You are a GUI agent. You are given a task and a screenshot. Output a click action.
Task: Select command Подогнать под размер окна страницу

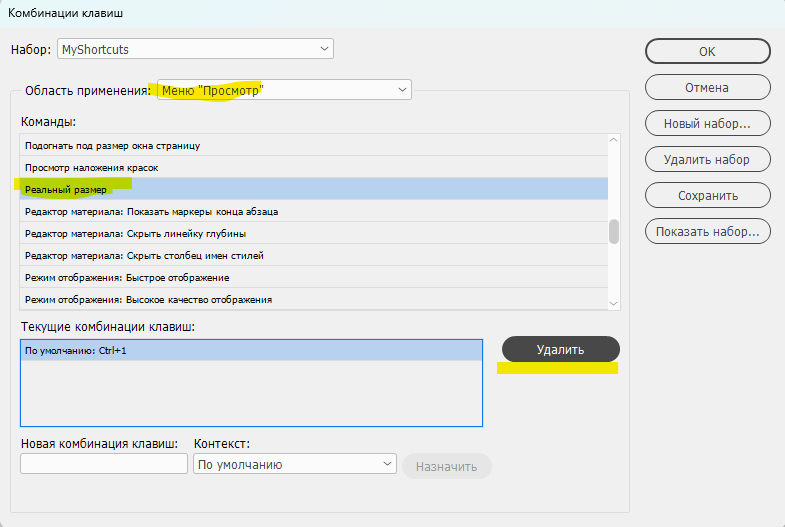click(314, 145)
